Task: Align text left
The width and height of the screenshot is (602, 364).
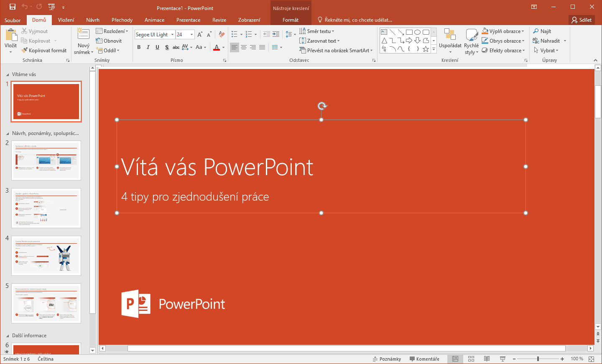Action: pyautogui.click(x=235, y=47)
